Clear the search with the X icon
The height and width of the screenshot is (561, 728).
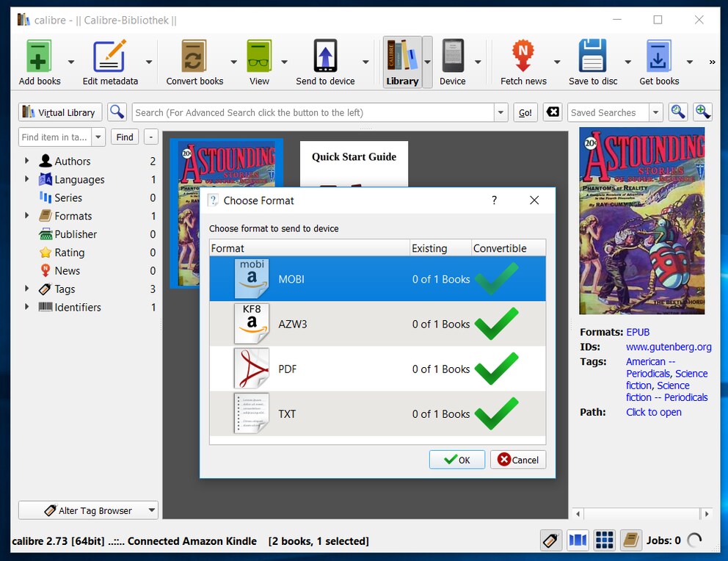553,112
